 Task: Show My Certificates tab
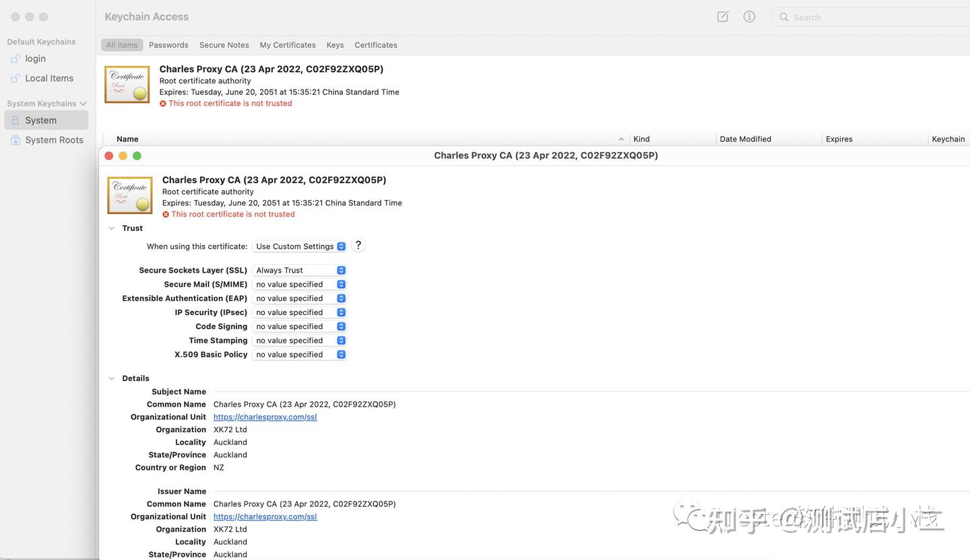[x=288, y=45]
